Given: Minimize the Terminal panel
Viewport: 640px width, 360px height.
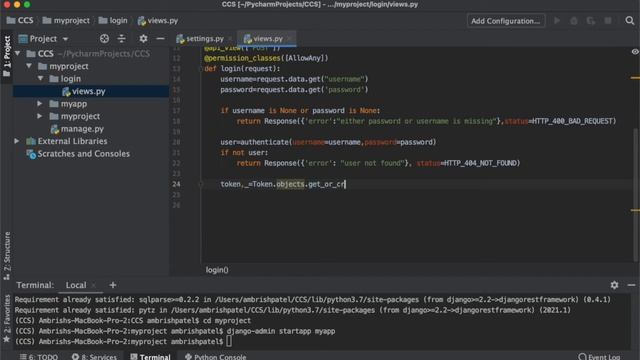Looking at the screenshot, I should (x=631, y=285).
